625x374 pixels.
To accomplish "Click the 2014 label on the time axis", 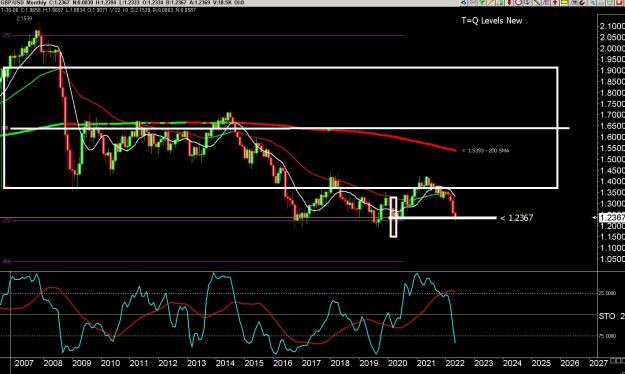I will click(225, 363).
